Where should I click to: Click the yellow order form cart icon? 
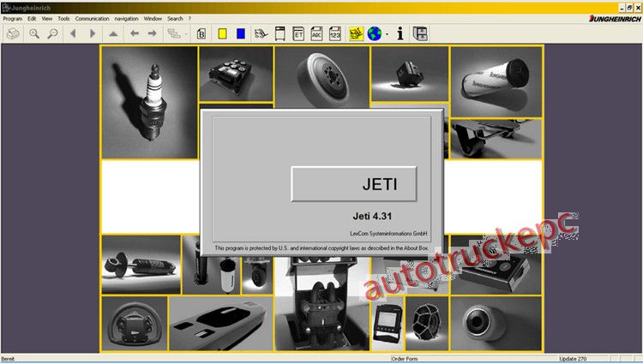point(356,33)
